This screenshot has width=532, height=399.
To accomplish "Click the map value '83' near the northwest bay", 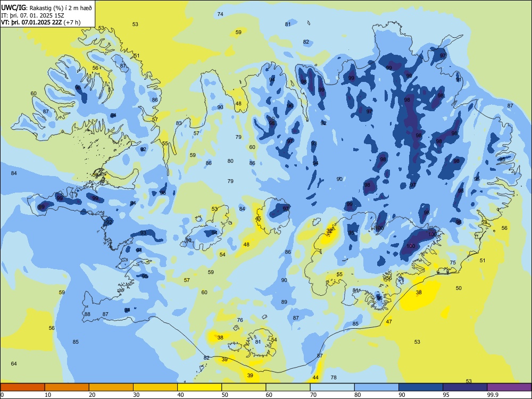I will pyautogui.click(x=179, y=123).
